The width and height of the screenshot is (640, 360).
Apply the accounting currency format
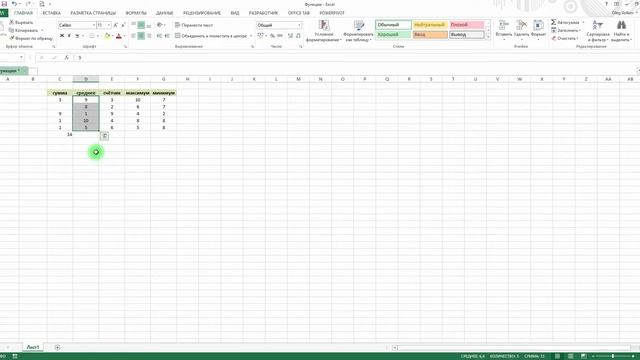point(260,36)
